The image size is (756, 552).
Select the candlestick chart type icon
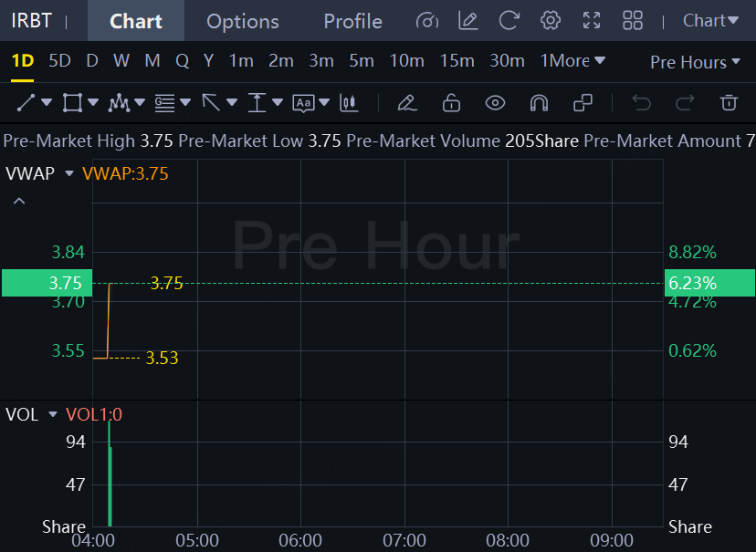348,103
